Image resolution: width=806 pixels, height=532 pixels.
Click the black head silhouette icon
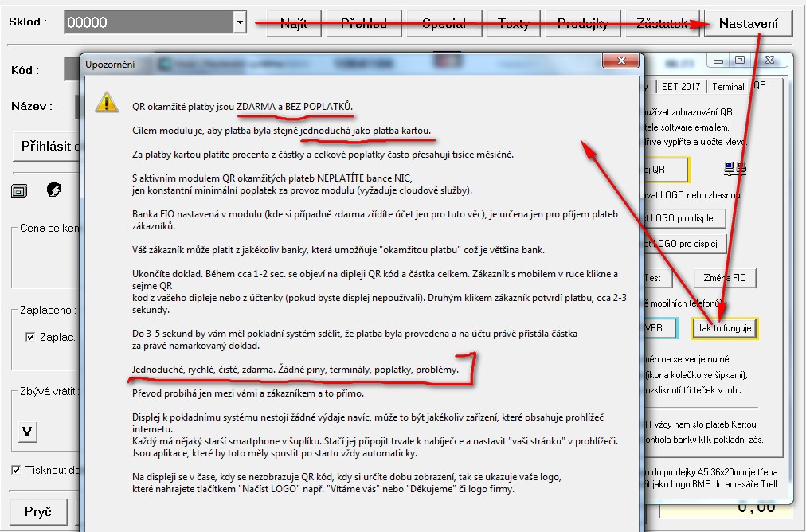55,190
